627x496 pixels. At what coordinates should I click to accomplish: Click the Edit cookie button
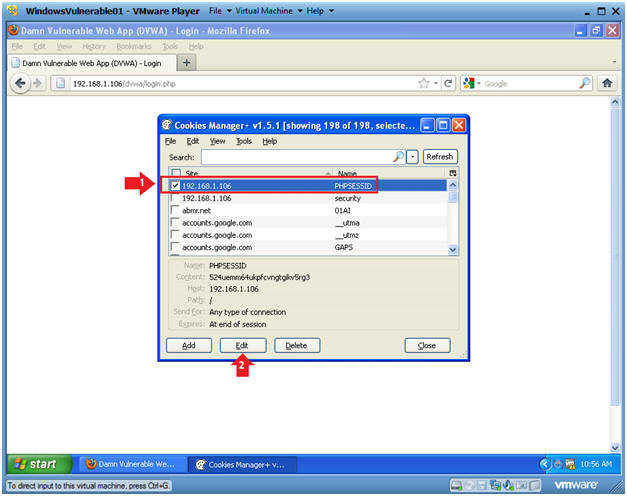click(x=243, y=345)
